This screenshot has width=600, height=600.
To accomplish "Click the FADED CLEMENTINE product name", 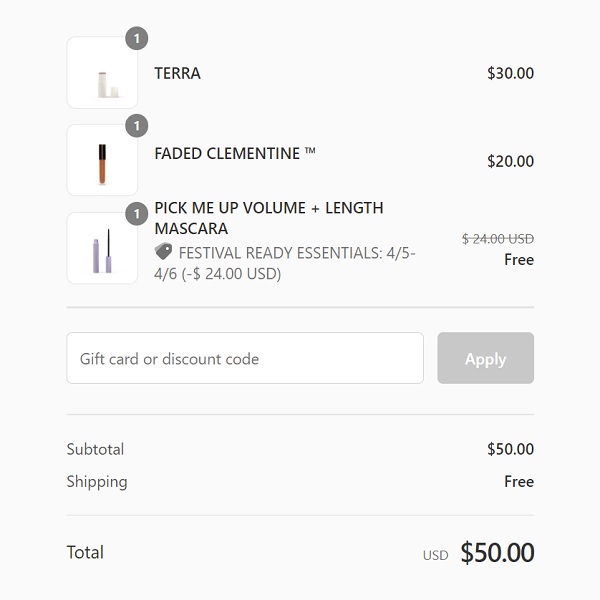I will point(235,154).
